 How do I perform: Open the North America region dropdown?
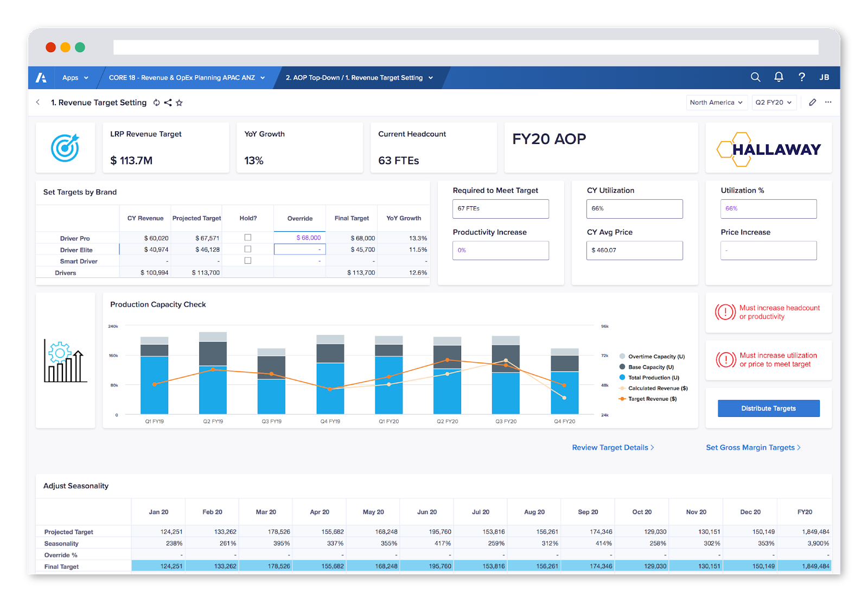point(716,102)
